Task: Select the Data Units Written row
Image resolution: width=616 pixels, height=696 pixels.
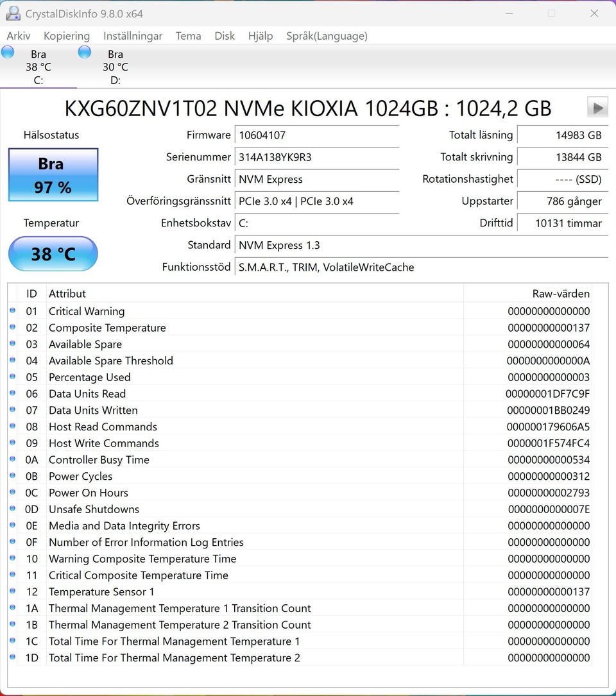Action: pyautogui.click(x=257, y=411)
